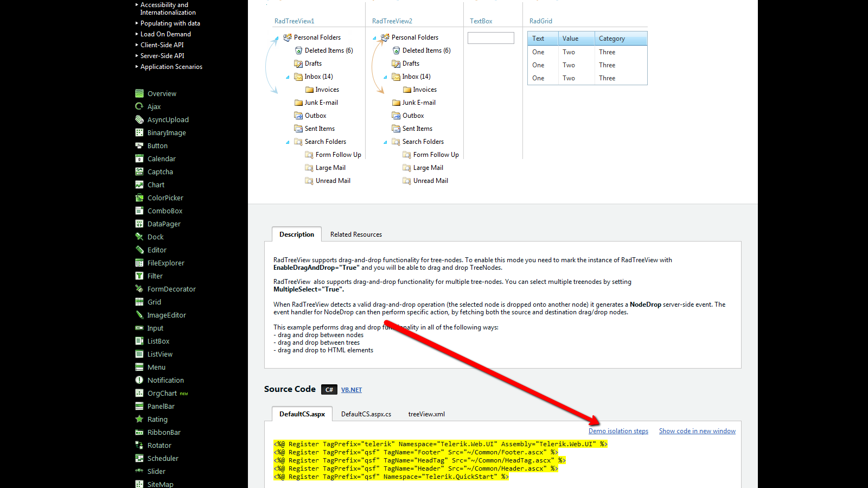Click the ColorPicker icon in the sidebar
The width and height of the screenshot is (868, 488).
pyautogui.click(x=139, y=198)
